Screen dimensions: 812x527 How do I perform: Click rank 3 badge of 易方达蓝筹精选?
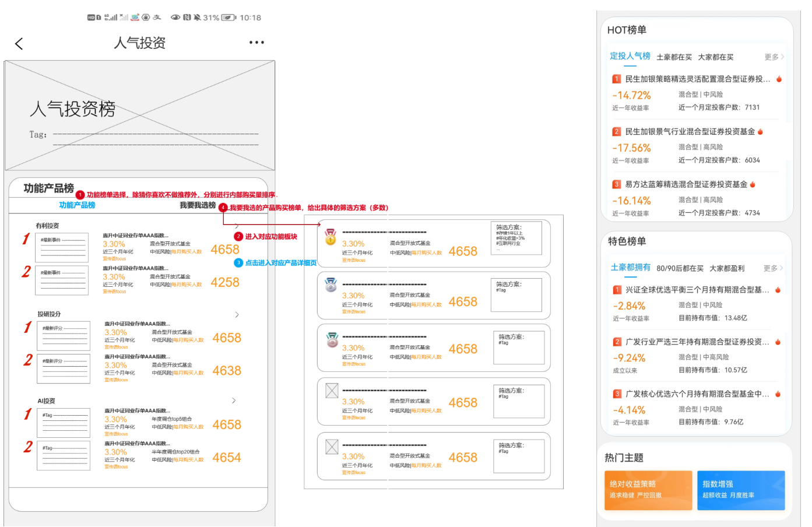click(616, 184)
